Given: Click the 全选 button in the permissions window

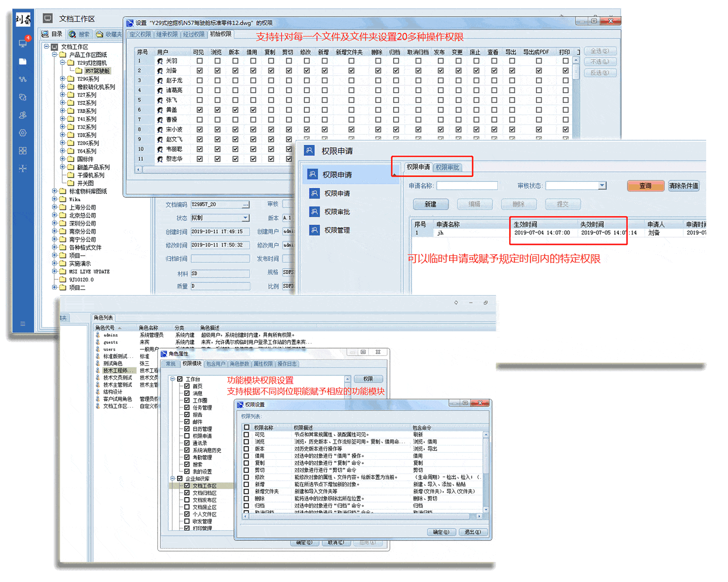Looking at the screenshot, I should click(600, 51).
